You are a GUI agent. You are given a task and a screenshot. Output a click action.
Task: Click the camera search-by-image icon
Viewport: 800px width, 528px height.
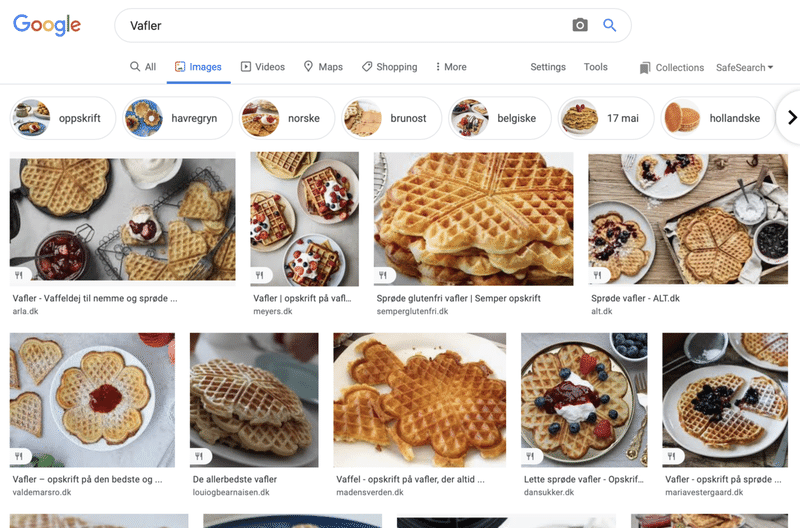[x=580, y=25]
